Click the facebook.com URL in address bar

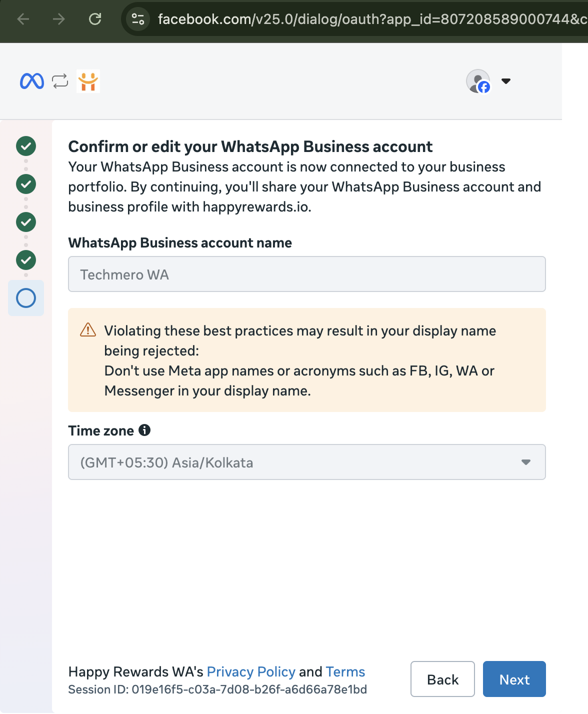pos(372,19)
